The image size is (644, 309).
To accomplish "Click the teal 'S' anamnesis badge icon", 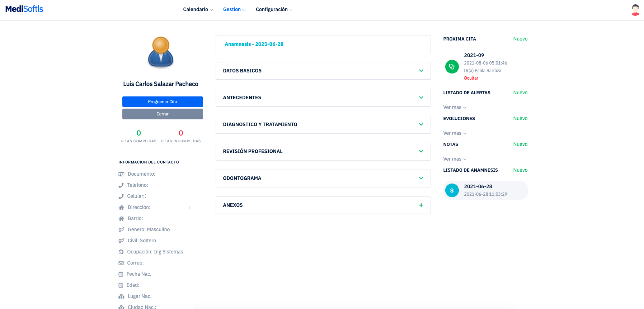I will click(x=452, y=190).
